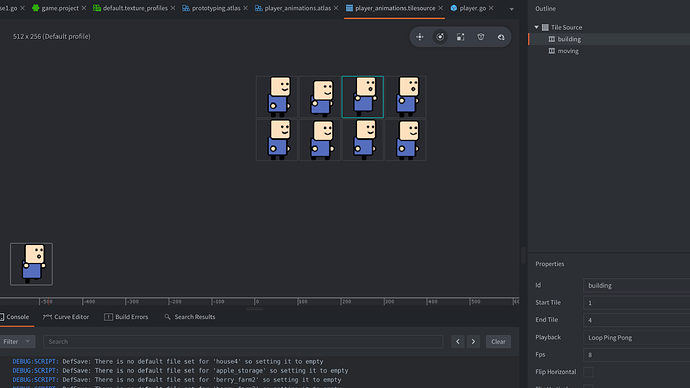Close the player.go tab

pos(491,8)
